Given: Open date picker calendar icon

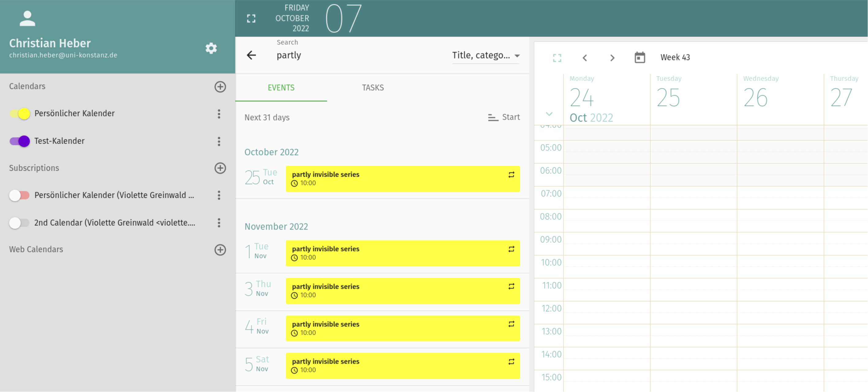Looking at the screenshot, I should click(x=640, y=58).
